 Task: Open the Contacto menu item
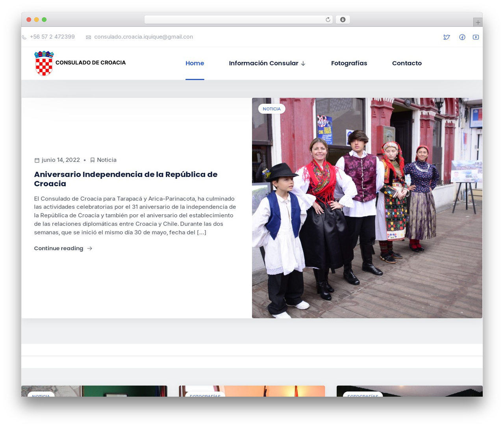(x=407, y=63)
